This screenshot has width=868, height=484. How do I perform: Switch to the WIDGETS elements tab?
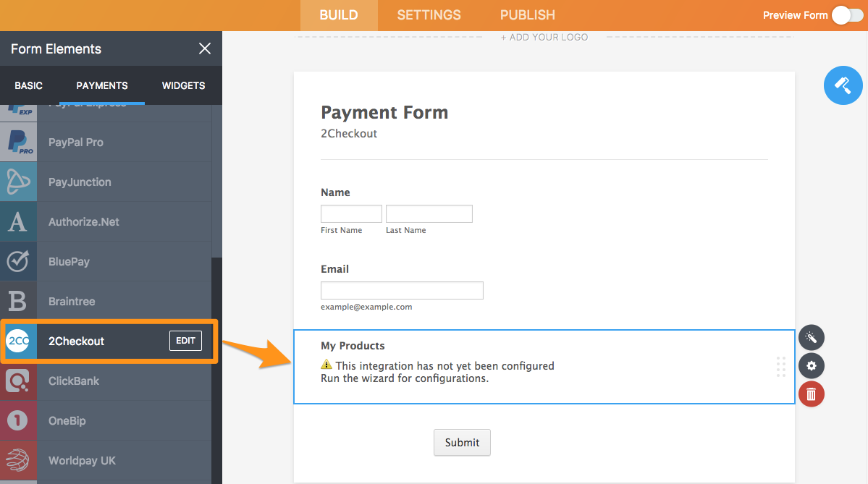click(x=183, y=86)
